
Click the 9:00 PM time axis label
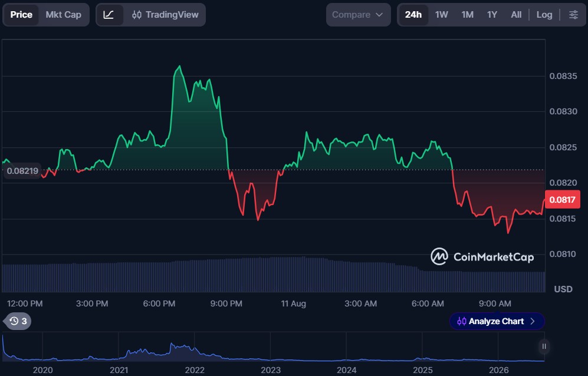click(x=226, y=304)
